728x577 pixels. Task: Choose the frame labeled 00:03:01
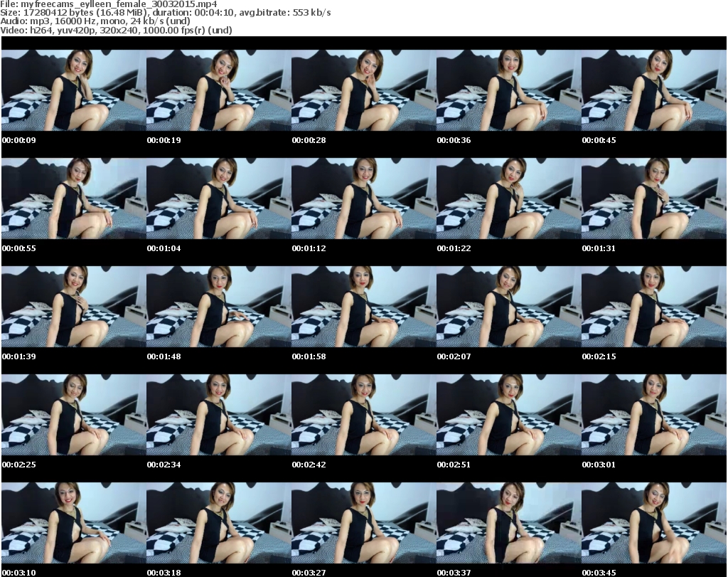654,415
